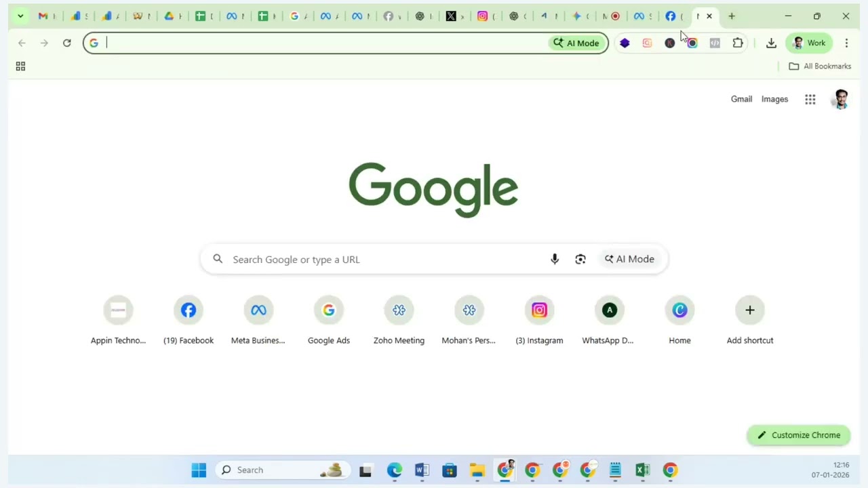The width and height of the screenshot is (868, 488).
Task: Launch Microsoft Edge from the taskbar
Action: [394, 470]
